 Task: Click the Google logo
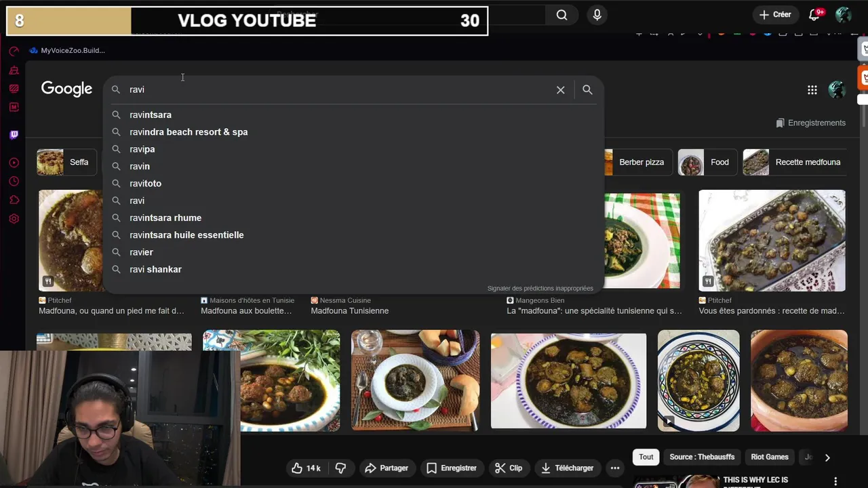click(66, 89)
